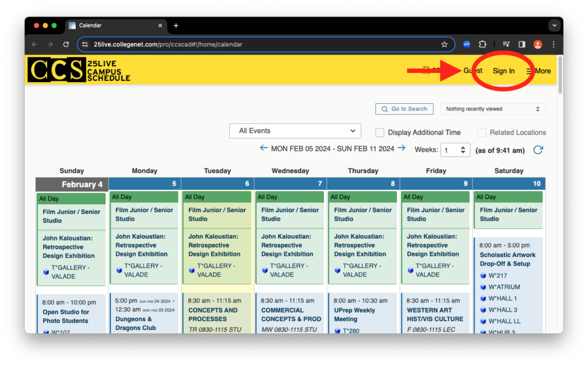Open Monday's John Kaloustian Retrospective Design Exhibition

tap(141, 245)
